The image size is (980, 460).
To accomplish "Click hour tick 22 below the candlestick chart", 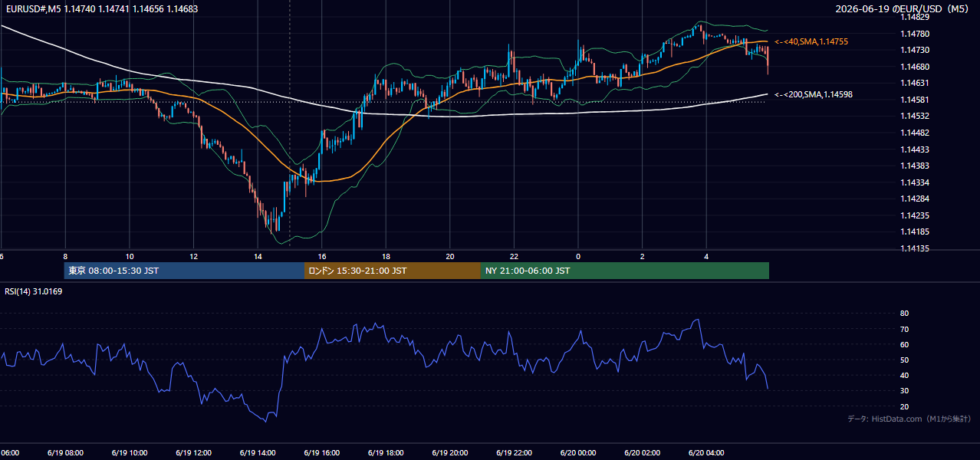I will 514,257.
